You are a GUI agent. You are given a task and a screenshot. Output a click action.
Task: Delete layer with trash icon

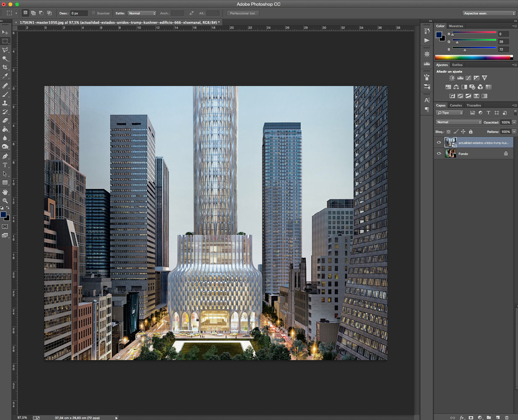507,417
